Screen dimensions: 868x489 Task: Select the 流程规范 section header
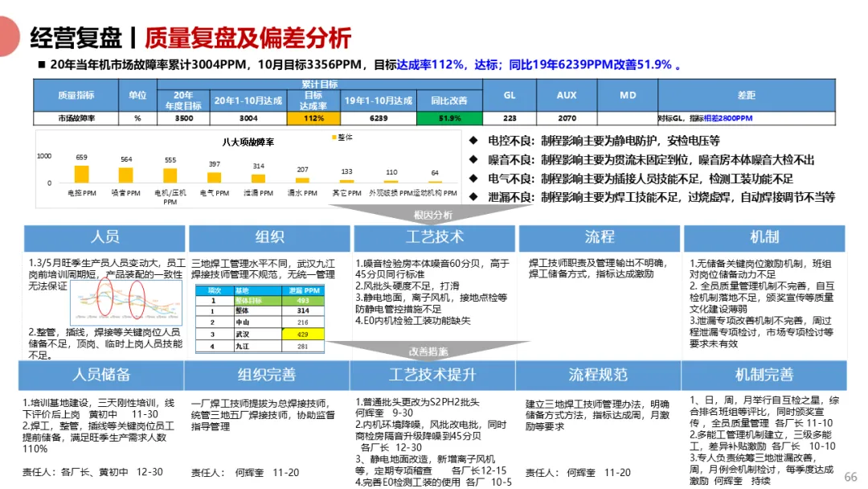tap(598, 375)
